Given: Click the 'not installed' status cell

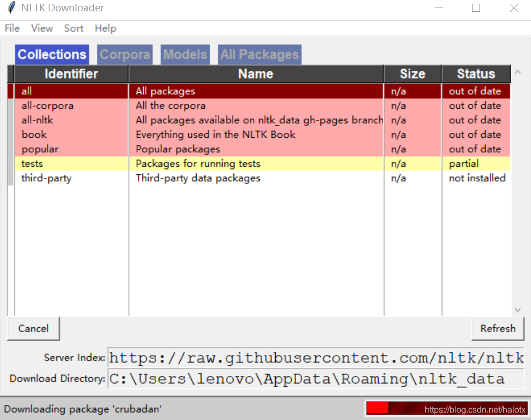Looking at the screenshot, I should coord(476,179).
